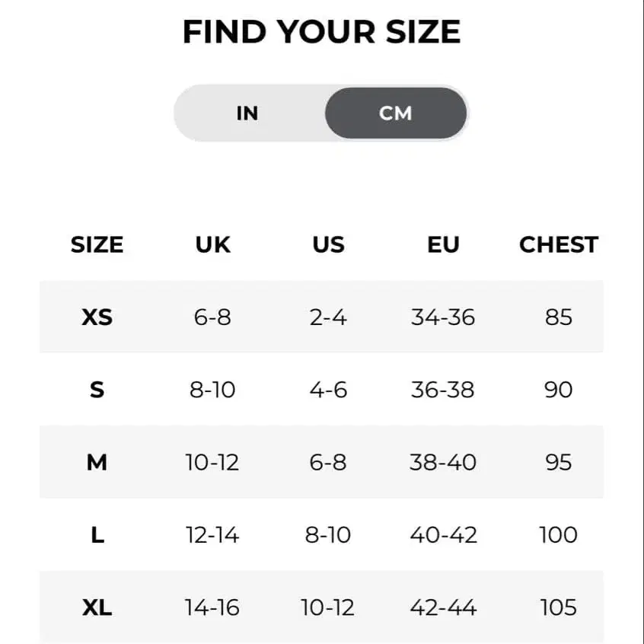
Task: Click the UK column header
Action: pos(212,245)
